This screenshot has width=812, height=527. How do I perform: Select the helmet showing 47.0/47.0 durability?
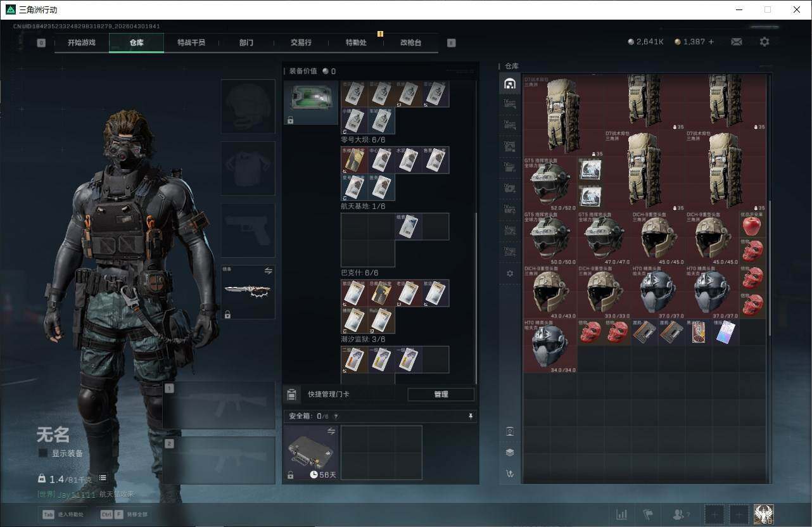click(x=604, y=238)
